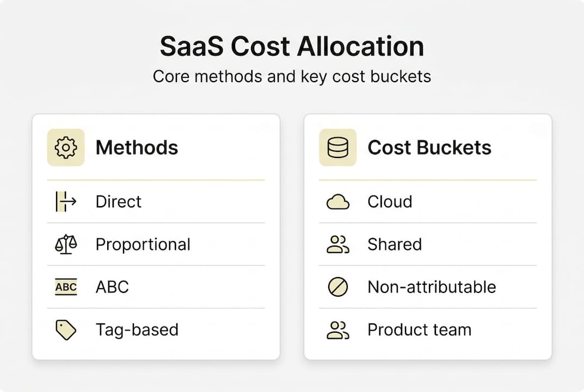This screenshot has height=392, width=584.
Task: Click the Non-attributable prohibited circle icon
Action: (338, 287)
